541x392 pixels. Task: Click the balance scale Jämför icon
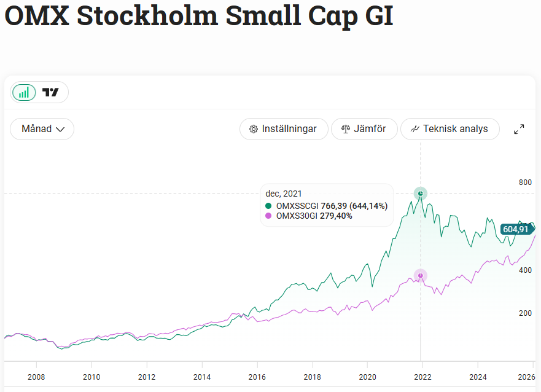pos(345,129)
